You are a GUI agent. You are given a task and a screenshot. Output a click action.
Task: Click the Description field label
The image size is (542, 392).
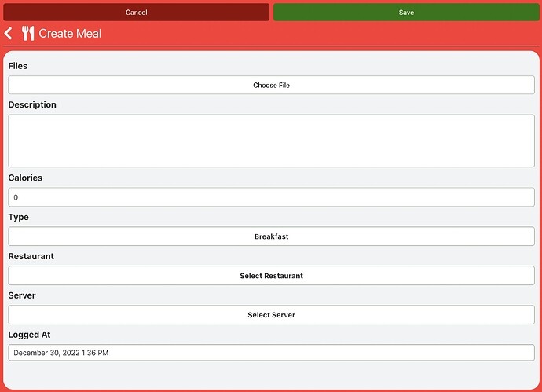[x=32, y=104]
